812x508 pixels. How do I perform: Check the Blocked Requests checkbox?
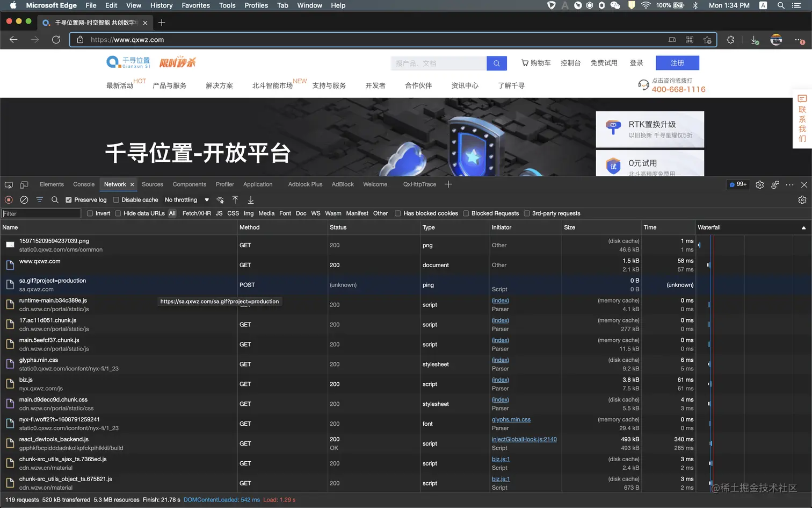tap(466, 213)
